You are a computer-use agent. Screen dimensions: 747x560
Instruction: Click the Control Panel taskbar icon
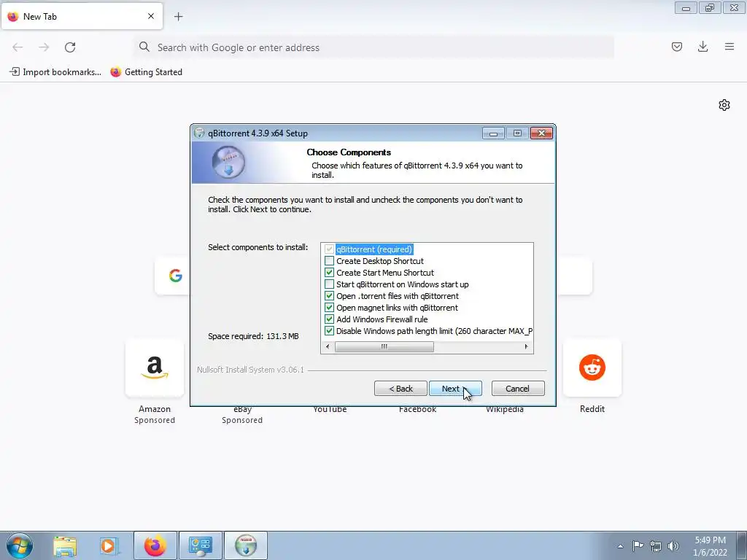point(201,545)
